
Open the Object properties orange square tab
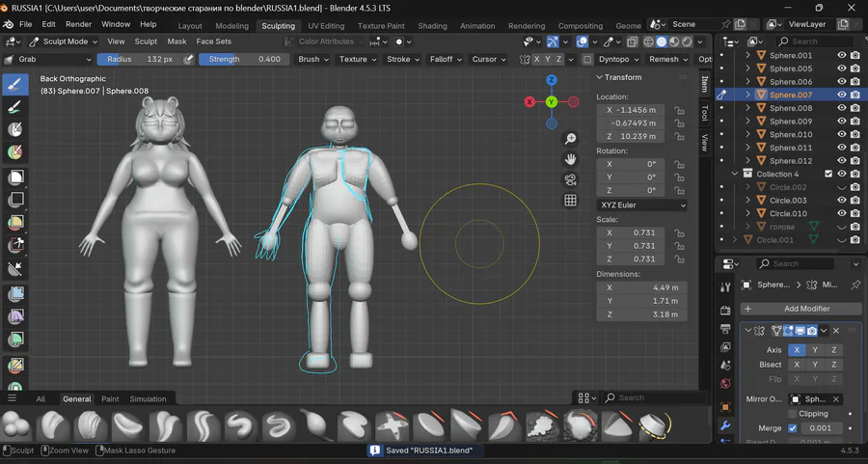click(725, 407)
